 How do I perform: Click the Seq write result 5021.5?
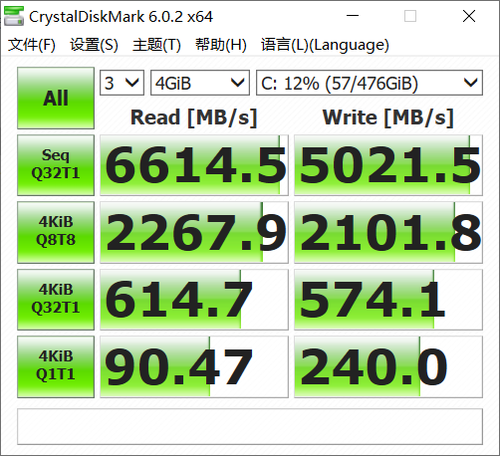(x=388, y=165)
